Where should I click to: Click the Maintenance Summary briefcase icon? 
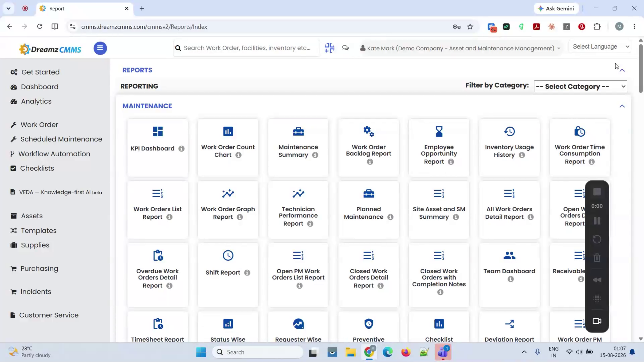298,131
